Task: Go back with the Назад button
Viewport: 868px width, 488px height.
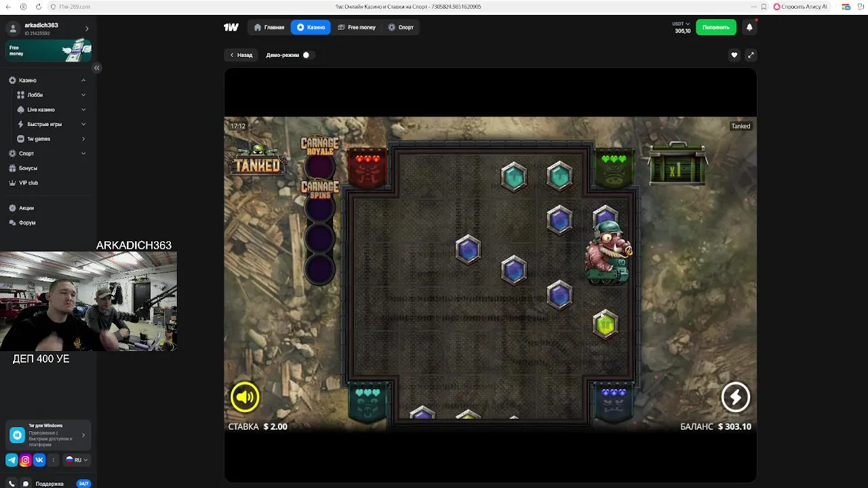Action: coord(241,55)
